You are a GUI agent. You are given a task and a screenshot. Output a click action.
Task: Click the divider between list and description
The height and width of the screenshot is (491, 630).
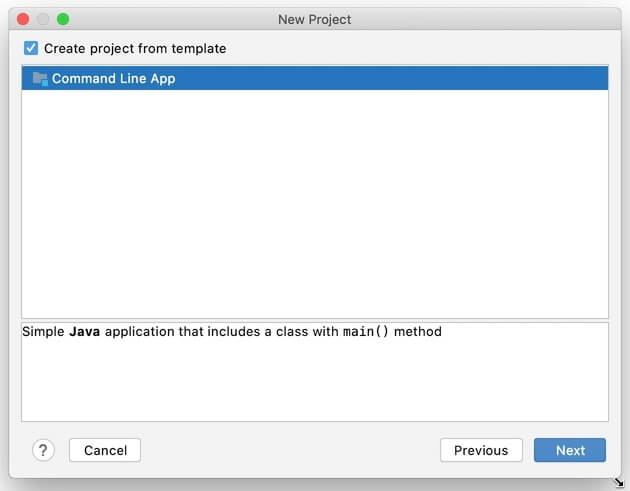point(314,320)
